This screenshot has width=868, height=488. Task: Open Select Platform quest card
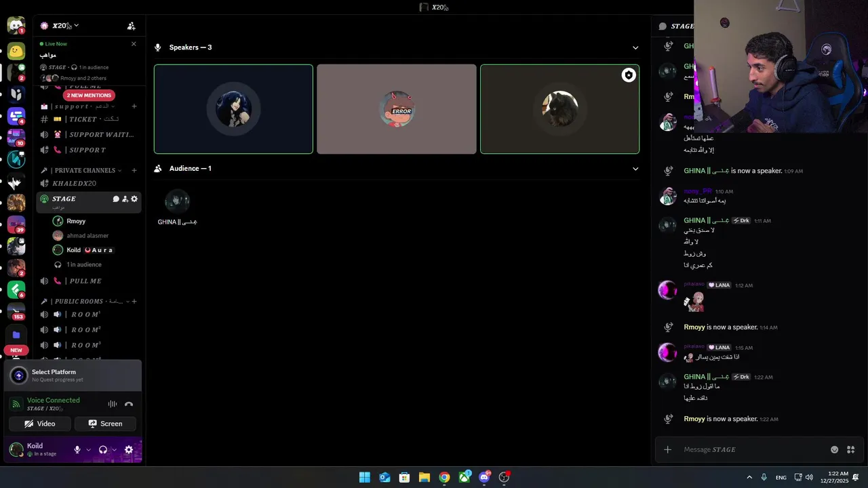[x=73, y=375]
